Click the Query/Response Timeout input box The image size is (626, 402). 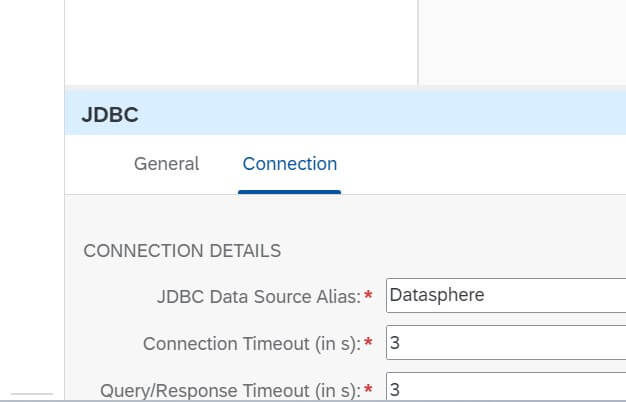tap(506, 387)
